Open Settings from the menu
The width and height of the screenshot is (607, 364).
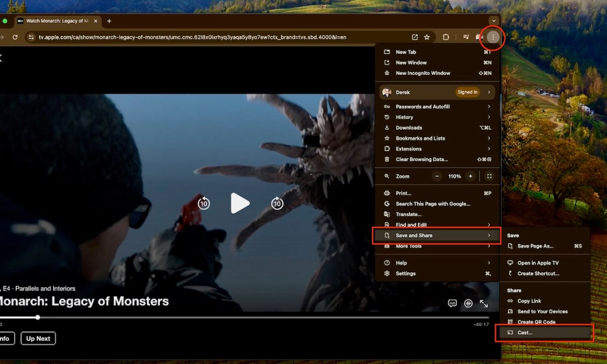pos(438,274)
